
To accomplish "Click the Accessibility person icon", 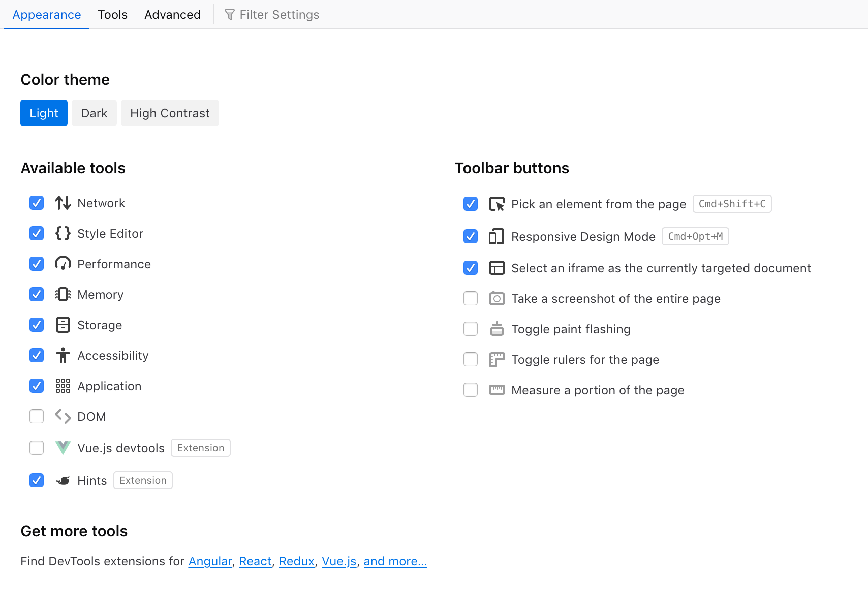I will pyautogui.click(x=63, y=355).
